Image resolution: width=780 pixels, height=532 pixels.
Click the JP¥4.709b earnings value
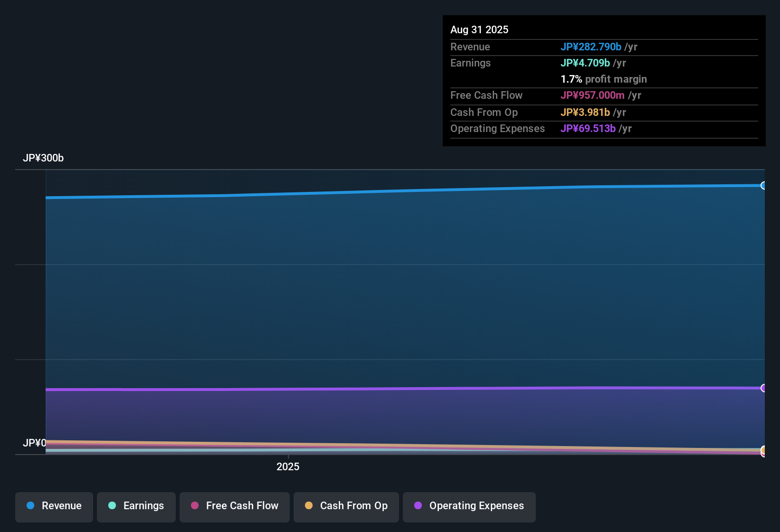585,63
